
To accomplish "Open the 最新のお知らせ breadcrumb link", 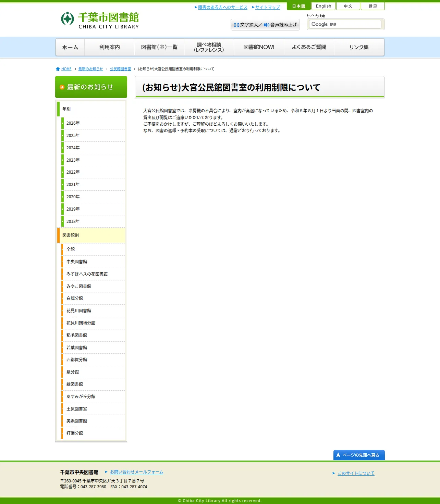I will (x=90, y=69).
